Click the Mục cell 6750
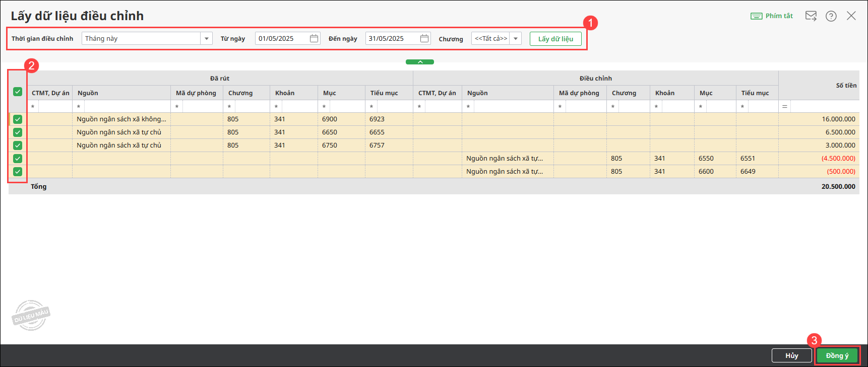Image resolution: width=868 pixels, height=367 pixels. click(341, 145)
